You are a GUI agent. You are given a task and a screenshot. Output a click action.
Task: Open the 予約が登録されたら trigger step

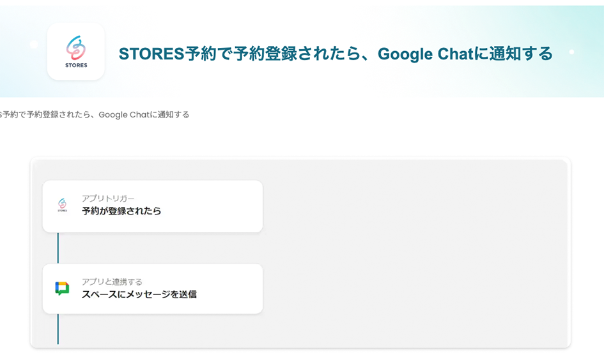click(121, 211)
